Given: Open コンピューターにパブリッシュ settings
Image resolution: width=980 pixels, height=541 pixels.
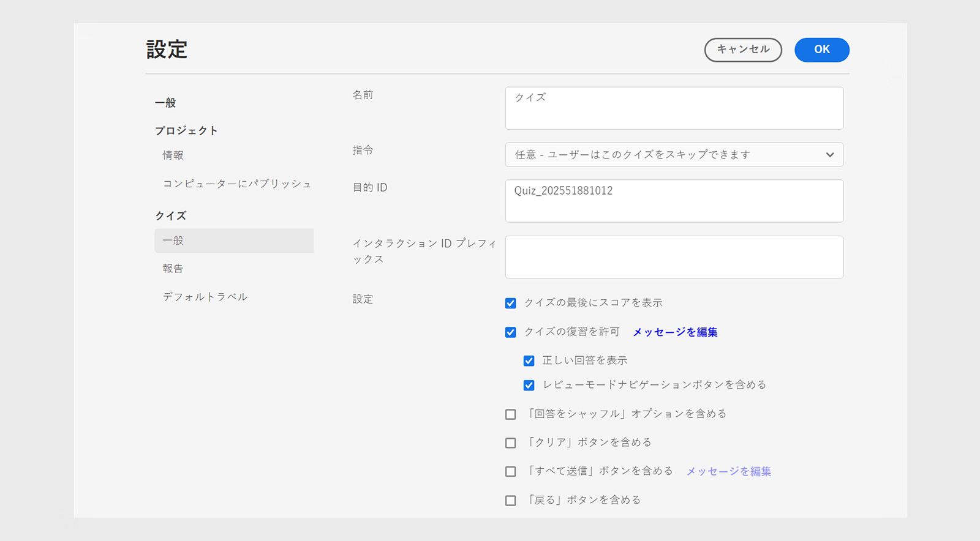Looking at the screenshot, I should (x=236, y=184).
